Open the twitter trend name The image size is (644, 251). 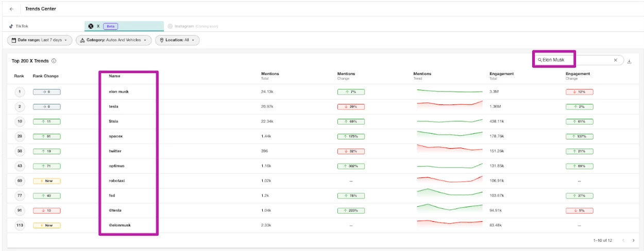point(115,151)
